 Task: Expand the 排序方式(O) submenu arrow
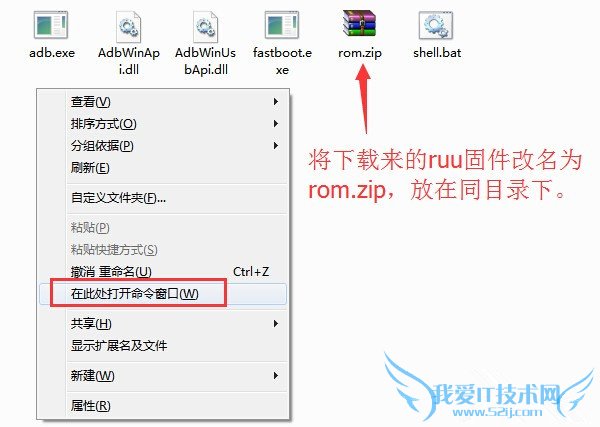[276, 124]
